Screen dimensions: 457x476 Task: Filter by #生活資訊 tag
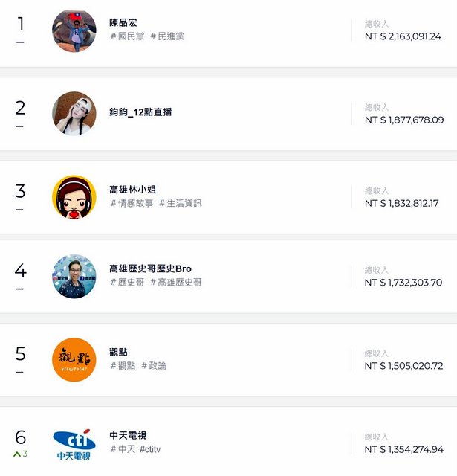tap(181, 203)
